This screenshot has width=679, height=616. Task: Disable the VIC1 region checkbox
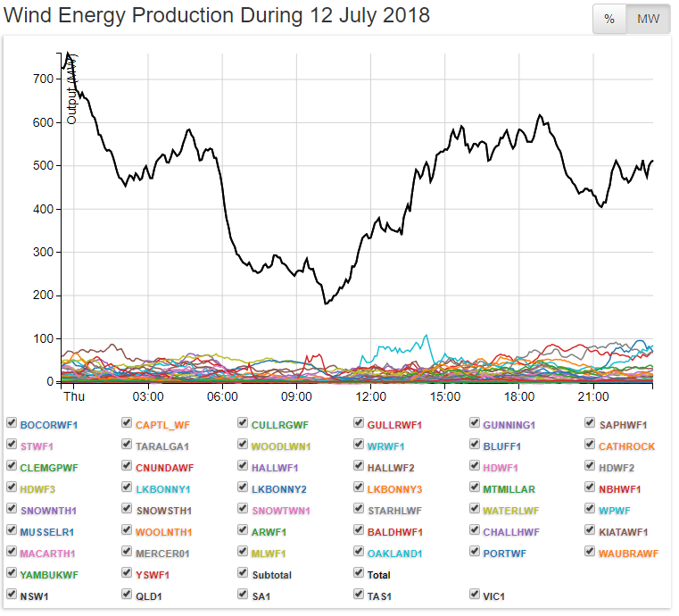click(475, 594)
